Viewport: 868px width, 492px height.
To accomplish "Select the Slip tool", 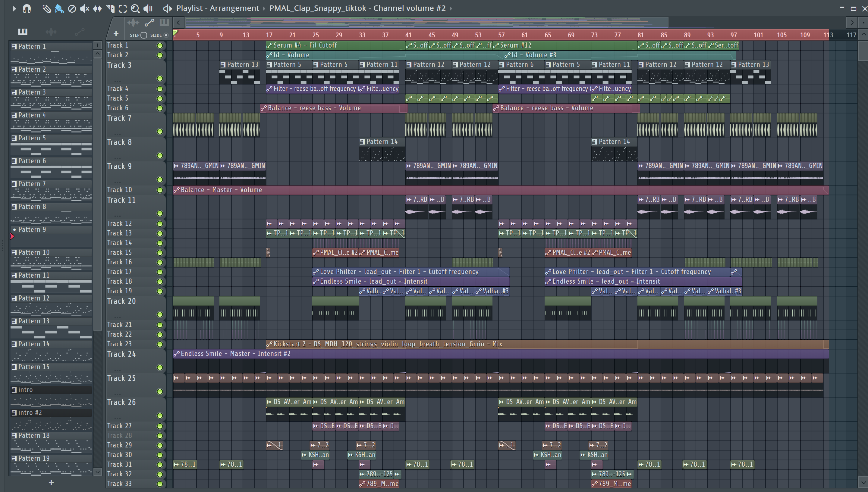I will [x=97, y=8].
